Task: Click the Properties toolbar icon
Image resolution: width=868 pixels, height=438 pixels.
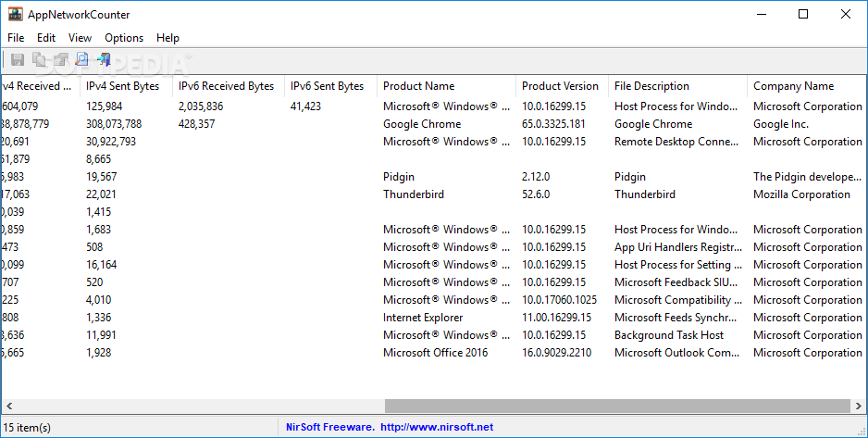Action: [61, 59]
